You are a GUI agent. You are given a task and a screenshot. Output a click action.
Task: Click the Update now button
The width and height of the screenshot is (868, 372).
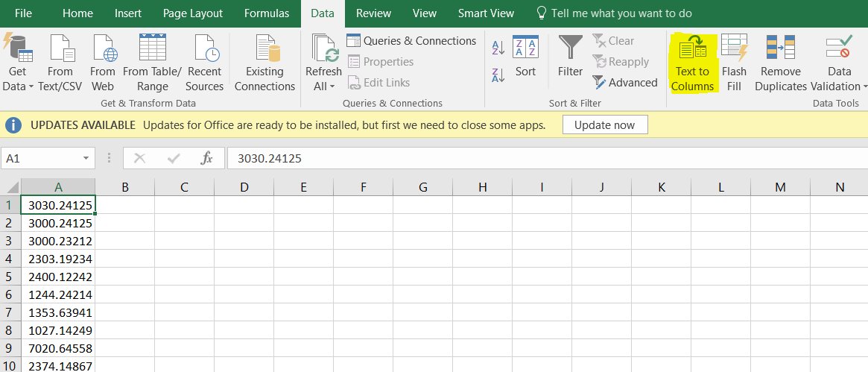604,125
